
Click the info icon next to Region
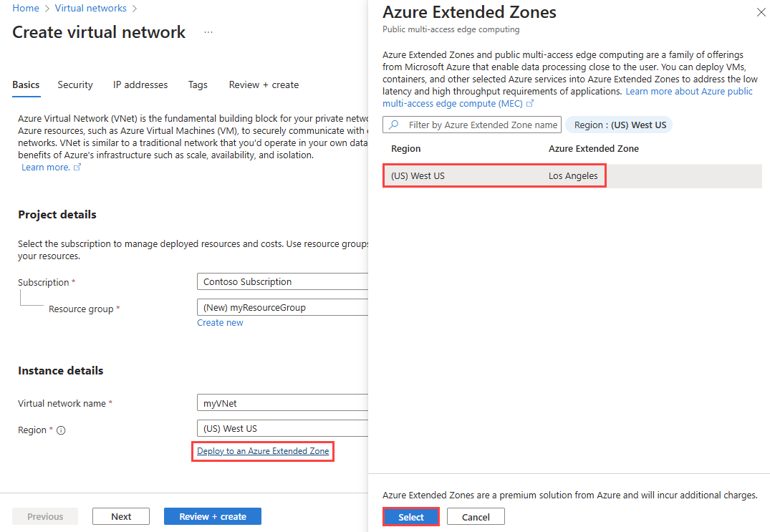pos(60,430)
